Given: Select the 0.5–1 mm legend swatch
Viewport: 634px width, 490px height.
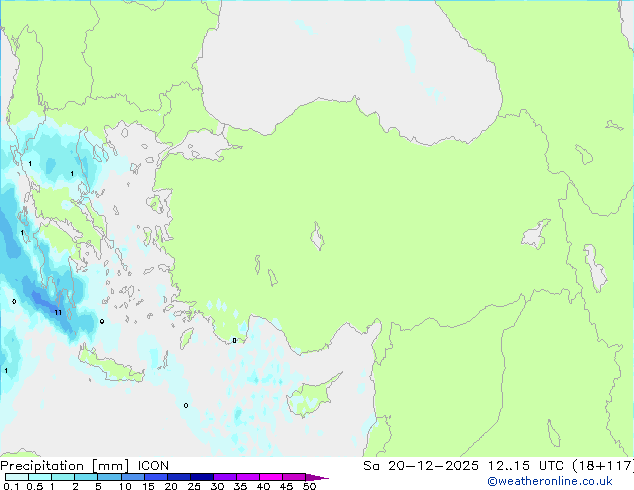Looking at the screenshot, I should 40,477.
